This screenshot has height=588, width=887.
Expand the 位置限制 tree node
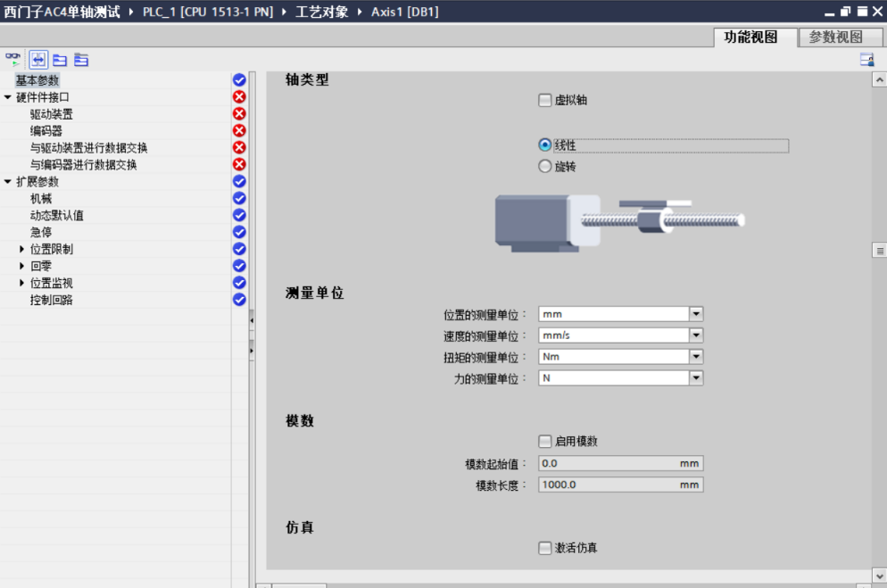click(x=22, y=250)
